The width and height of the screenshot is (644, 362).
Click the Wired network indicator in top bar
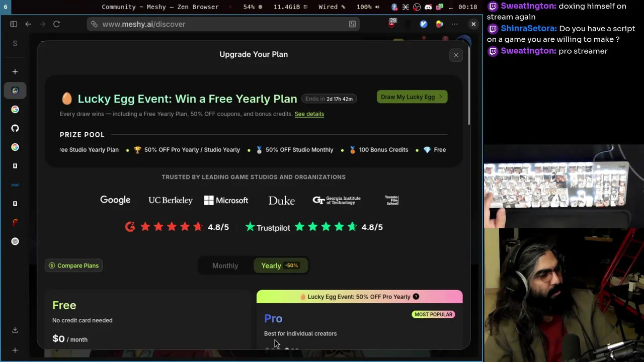click(332, 7)
